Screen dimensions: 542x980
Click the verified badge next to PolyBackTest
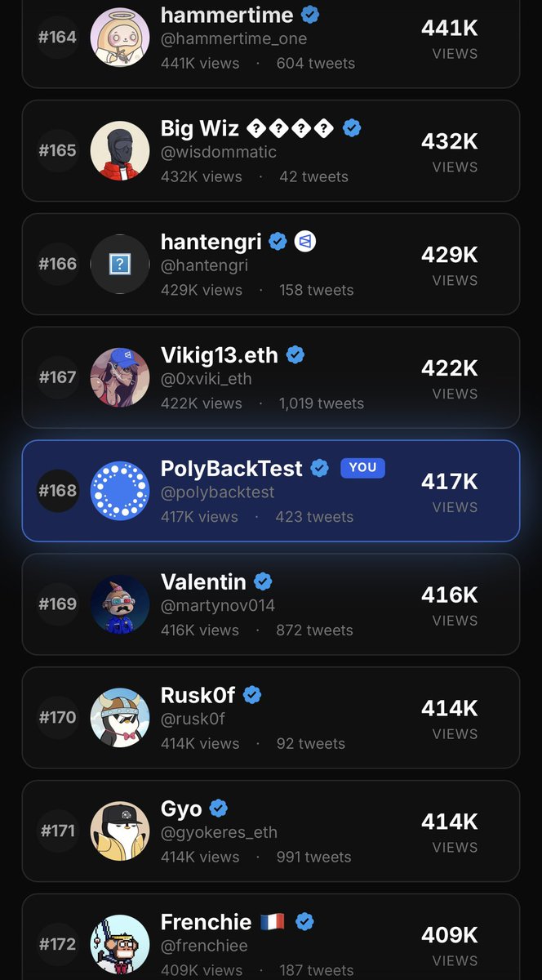tap(319, 468)
